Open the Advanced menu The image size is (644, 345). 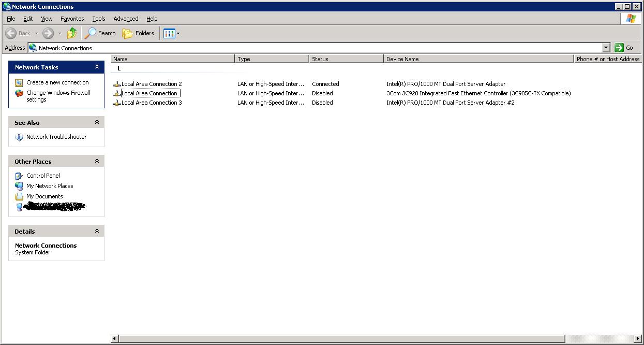(126, 19)
